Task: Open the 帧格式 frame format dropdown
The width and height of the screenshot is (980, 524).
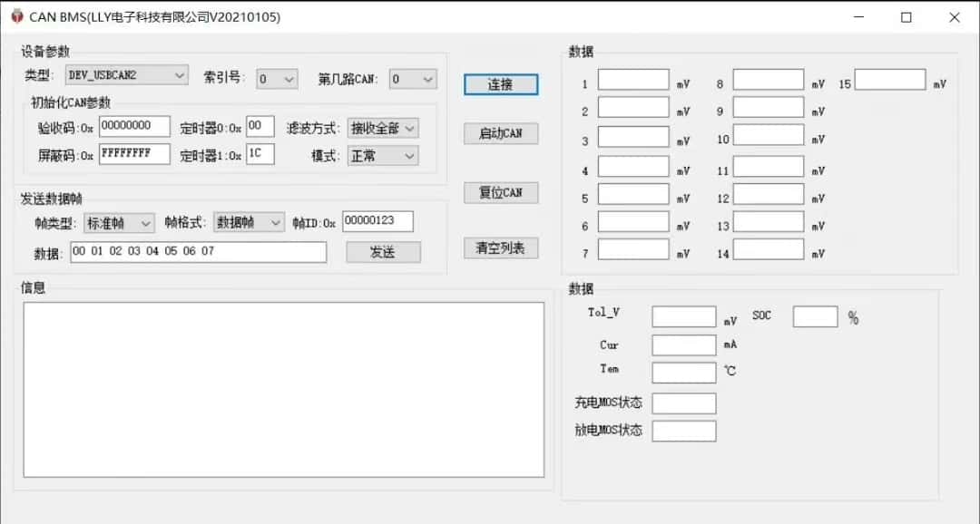Action: (249, 222)
